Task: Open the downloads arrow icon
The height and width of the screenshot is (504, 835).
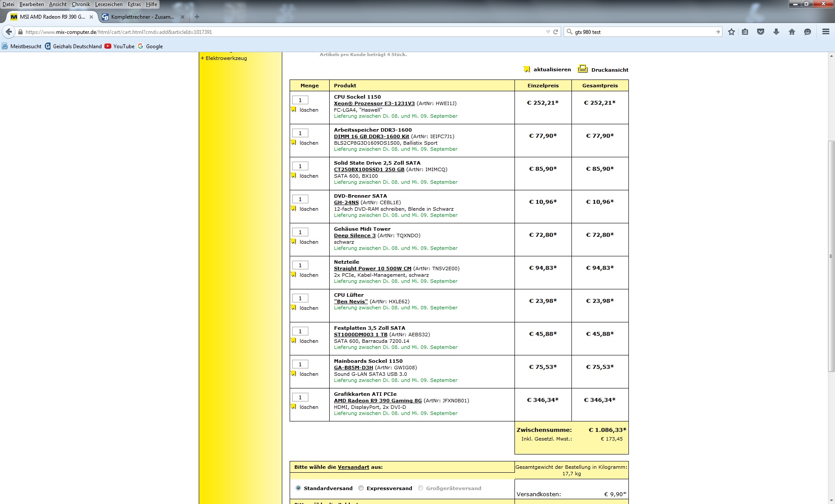Action: point(776,32)
